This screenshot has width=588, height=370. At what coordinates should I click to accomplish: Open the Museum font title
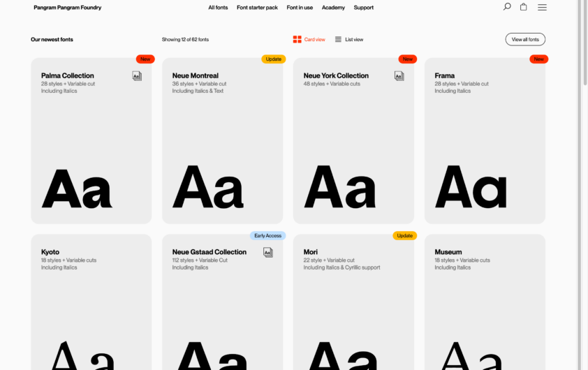coord(448,252)
